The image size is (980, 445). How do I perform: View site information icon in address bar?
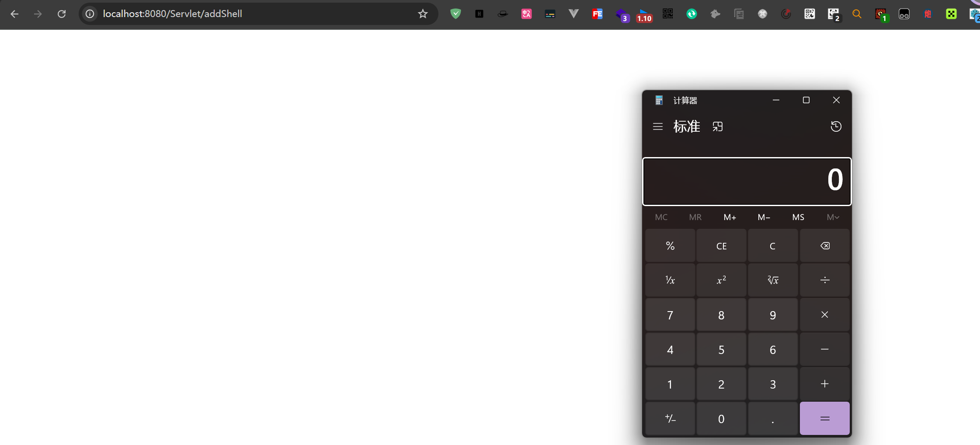[x=90, y=14]
